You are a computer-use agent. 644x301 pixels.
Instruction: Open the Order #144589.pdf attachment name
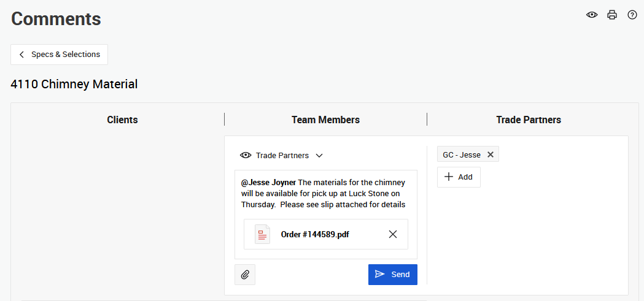tap(315, 234)
